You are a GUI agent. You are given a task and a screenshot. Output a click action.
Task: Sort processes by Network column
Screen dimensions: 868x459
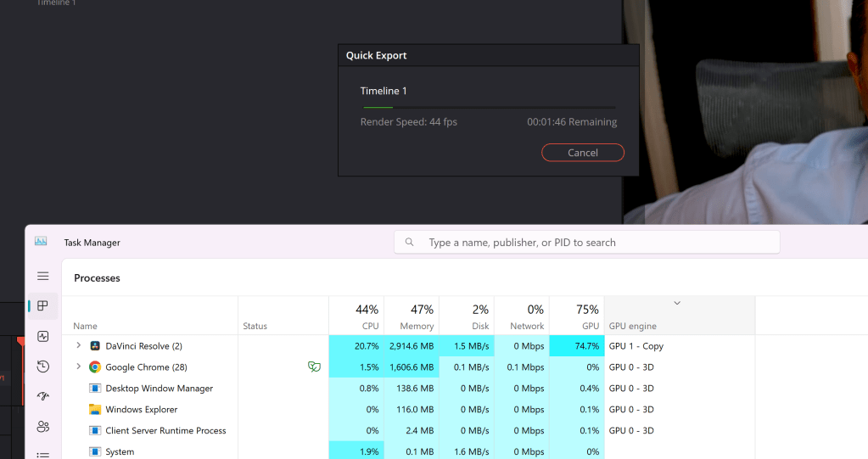pos(522,316)
